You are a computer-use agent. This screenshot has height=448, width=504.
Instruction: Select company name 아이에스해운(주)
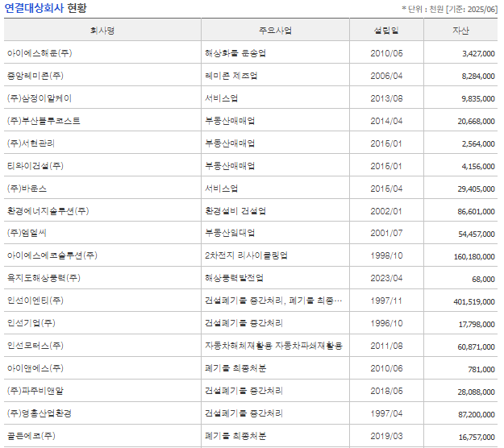[x=40, y=53]
